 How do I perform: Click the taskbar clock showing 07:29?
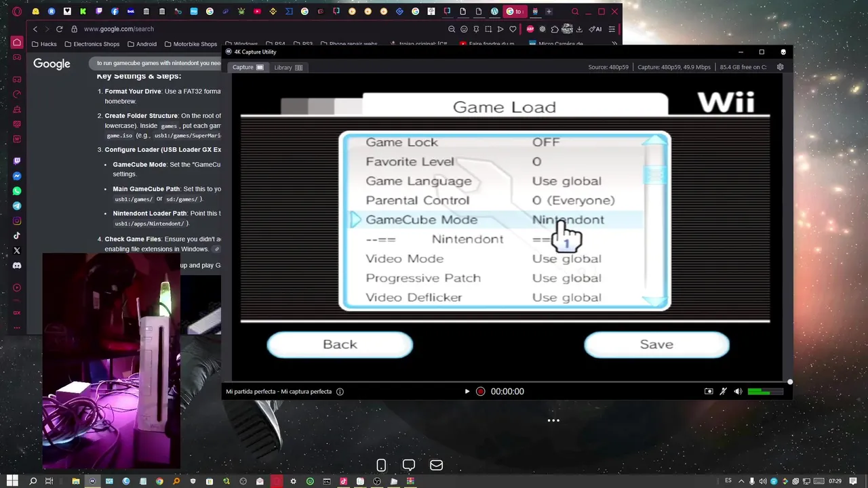[835, 481]
